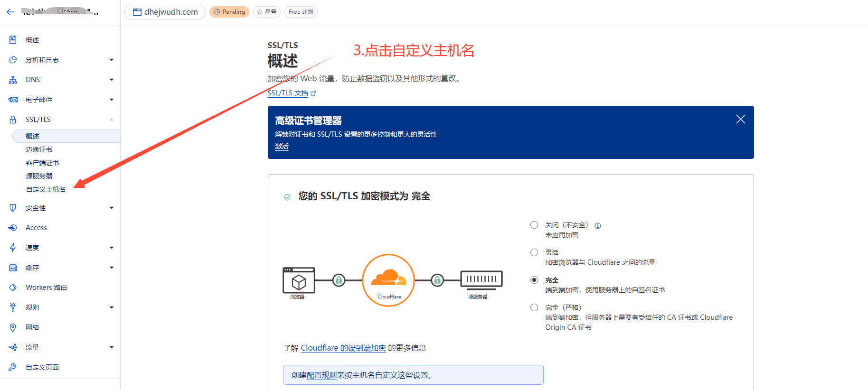The height and width of the screenshot is (390, 868).
Task: Click the DNS network icon in sidebar
Action: (13, 80)
